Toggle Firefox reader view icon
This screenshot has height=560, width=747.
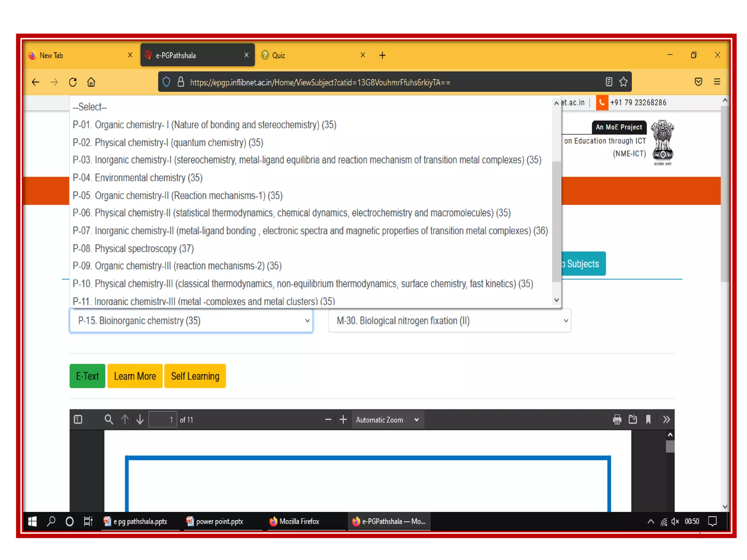click(608, 82)
